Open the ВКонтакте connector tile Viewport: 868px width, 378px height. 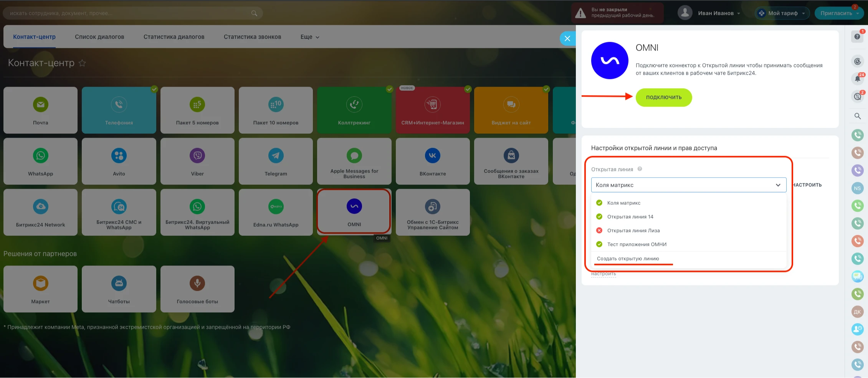[433, 161]
